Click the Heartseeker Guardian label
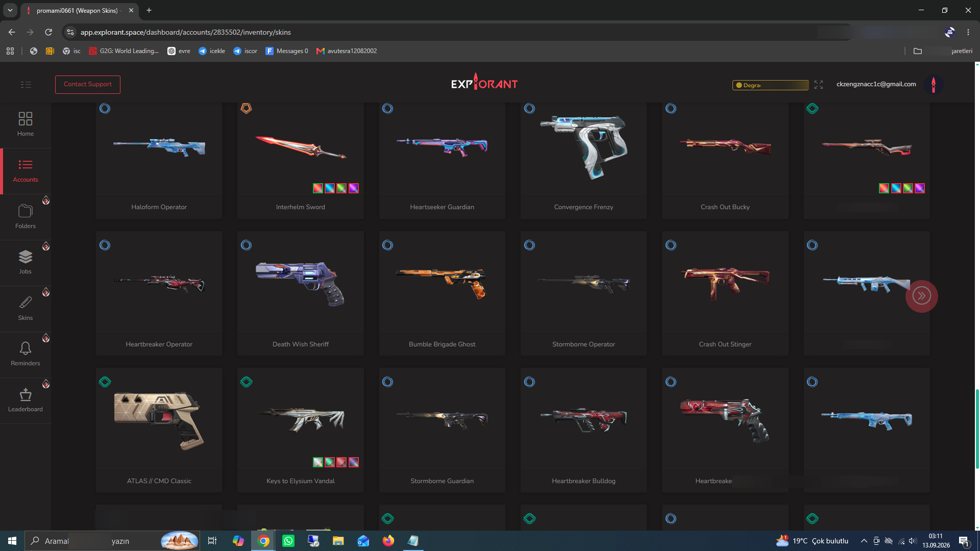This screenshot has height=551, width=980. (442, 207)
